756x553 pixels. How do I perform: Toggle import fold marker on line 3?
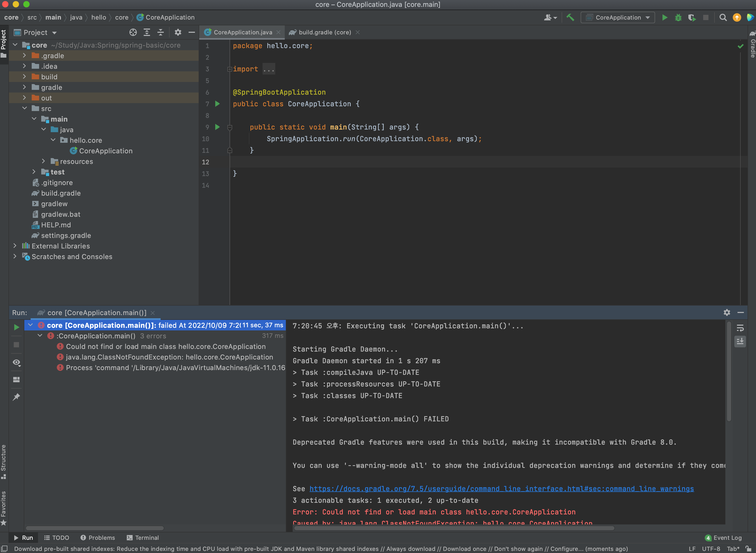pos(230,69)
